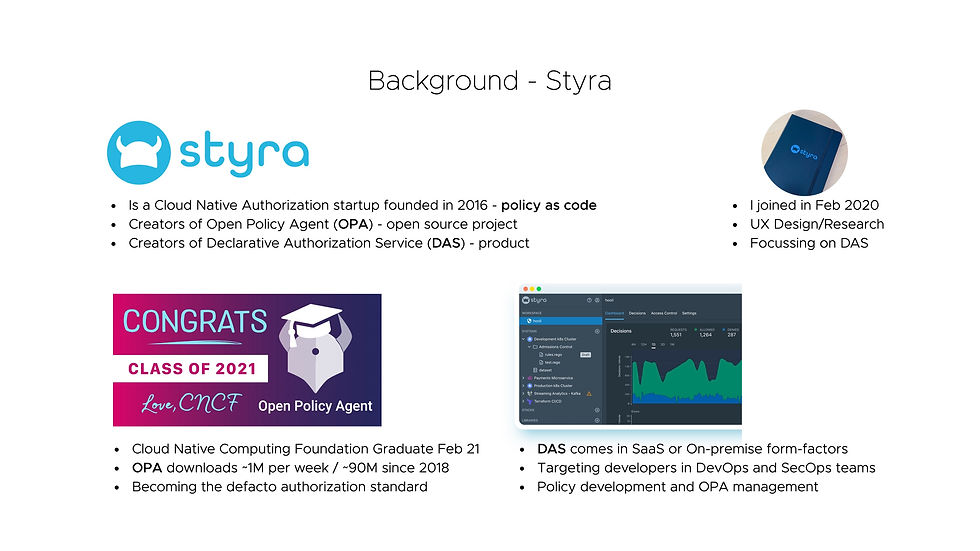Click 'Policy development and OPA management' bullet

coord(678,487)
